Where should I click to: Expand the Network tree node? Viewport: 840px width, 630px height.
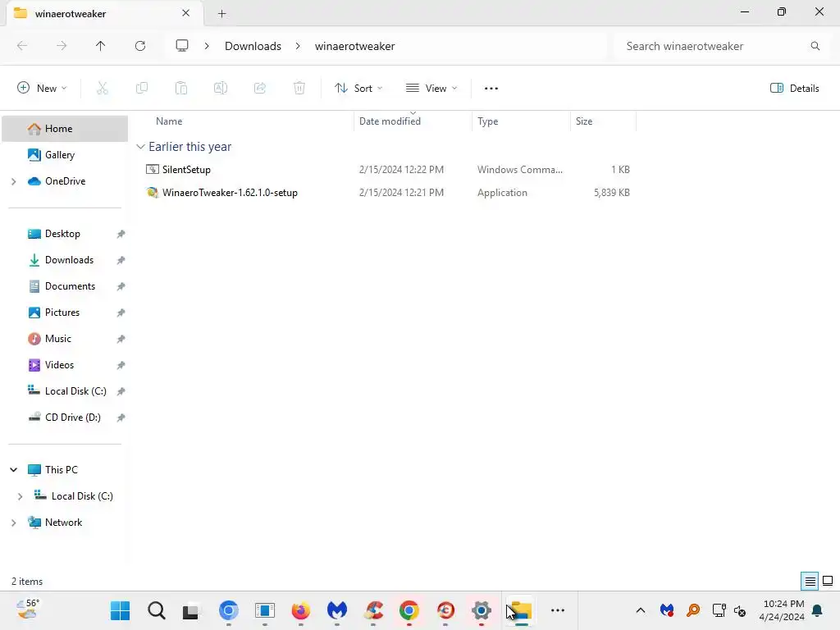[13, 523]
